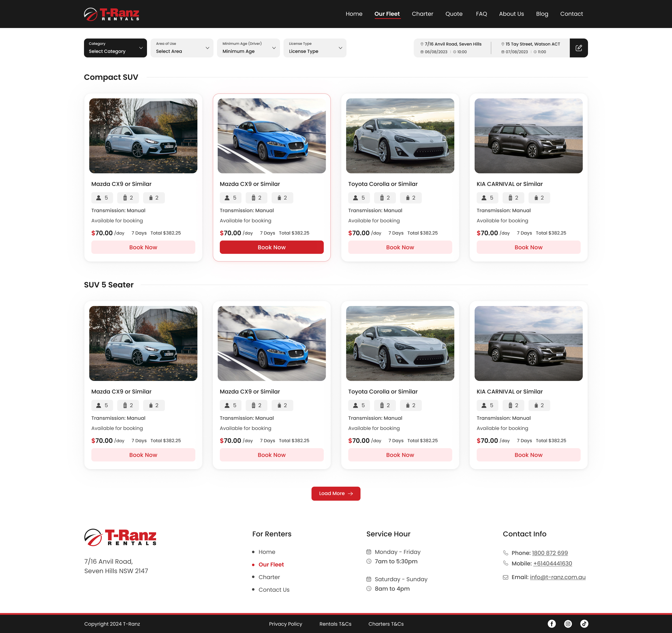Book the KIA CARNIVAL in Compact SUV
The height and width of the screenshot is (633, 672).
tap(528, 247)
